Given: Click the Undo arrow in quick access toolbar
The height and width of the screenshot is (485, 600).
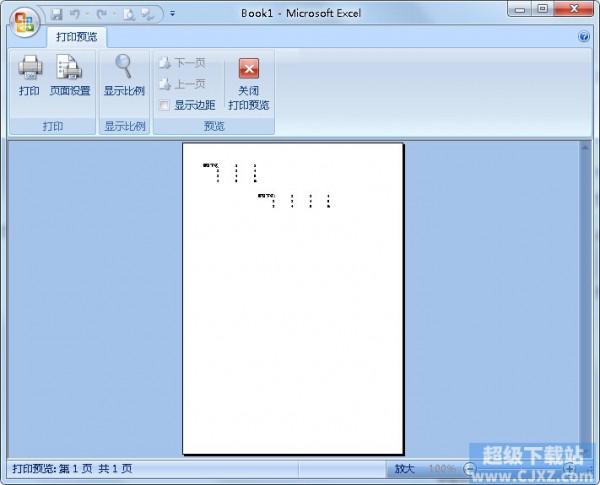Looking at the screenshot, I should pos(75,14).
